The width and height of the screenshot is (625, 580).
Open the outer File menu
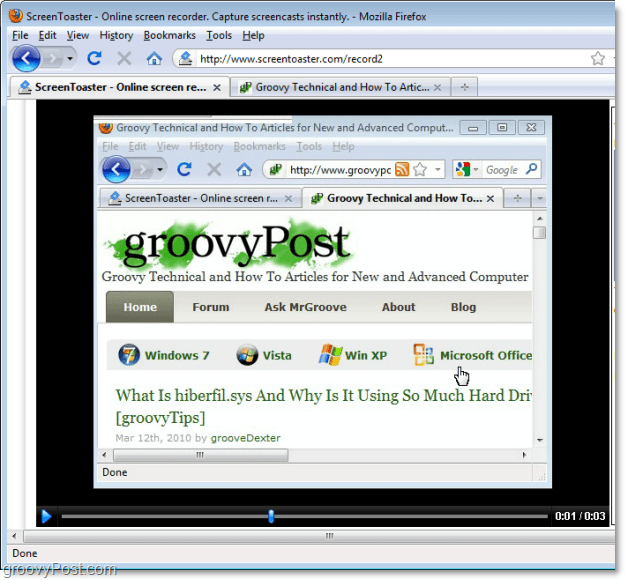(x=20, y=35)
